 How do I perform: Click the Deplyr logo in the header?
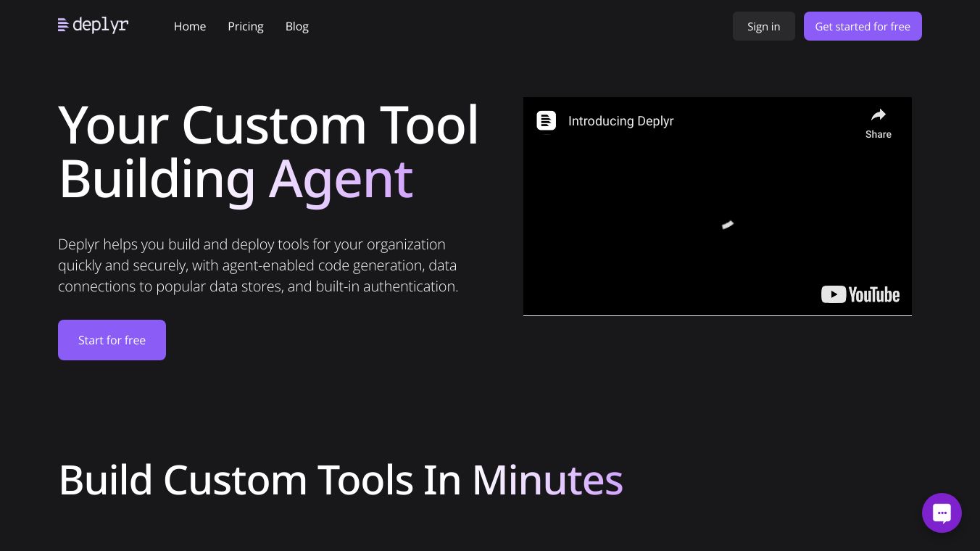point(93,25)
